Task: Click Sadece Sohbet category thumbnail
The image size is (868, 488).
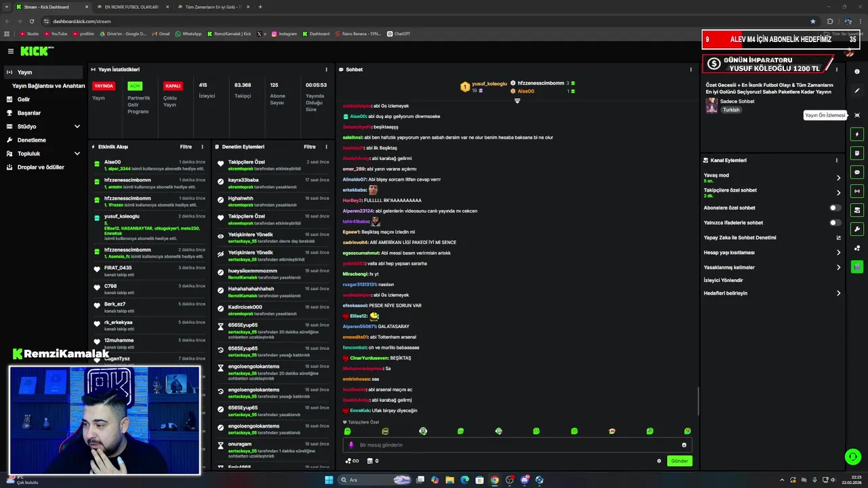Action: pos(711,105)
